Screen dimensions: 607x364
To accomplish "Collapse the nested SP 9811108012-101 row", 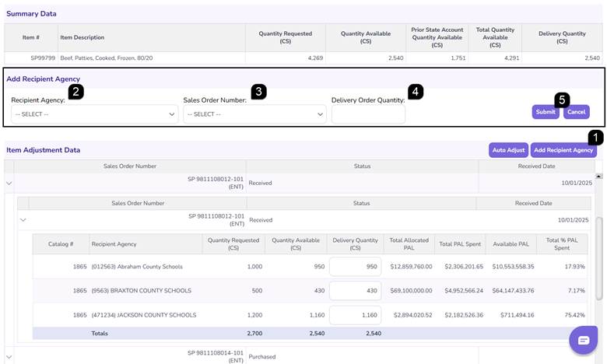I will (x=23, y=219).
